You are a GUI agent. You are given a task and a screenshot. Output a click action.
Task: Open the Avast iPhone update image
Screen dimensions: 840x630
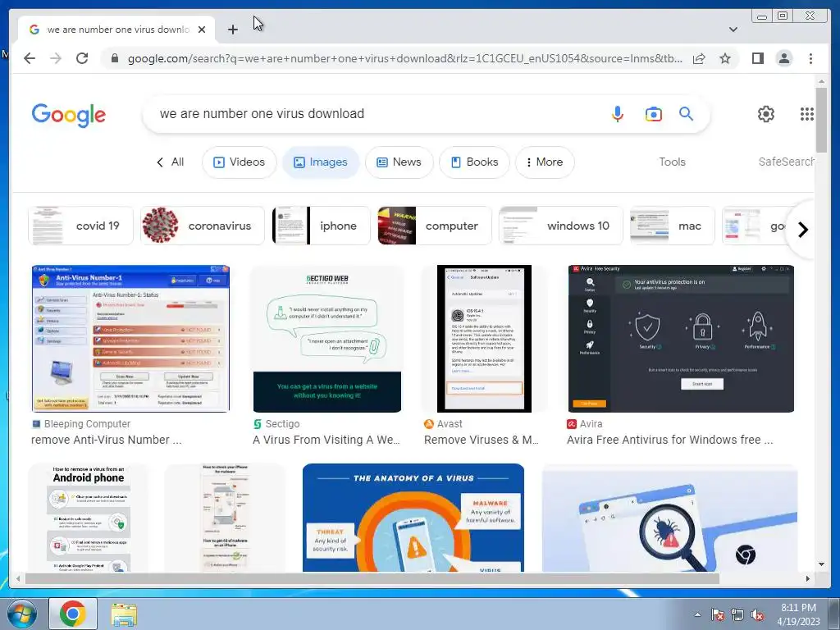(484, 339)
